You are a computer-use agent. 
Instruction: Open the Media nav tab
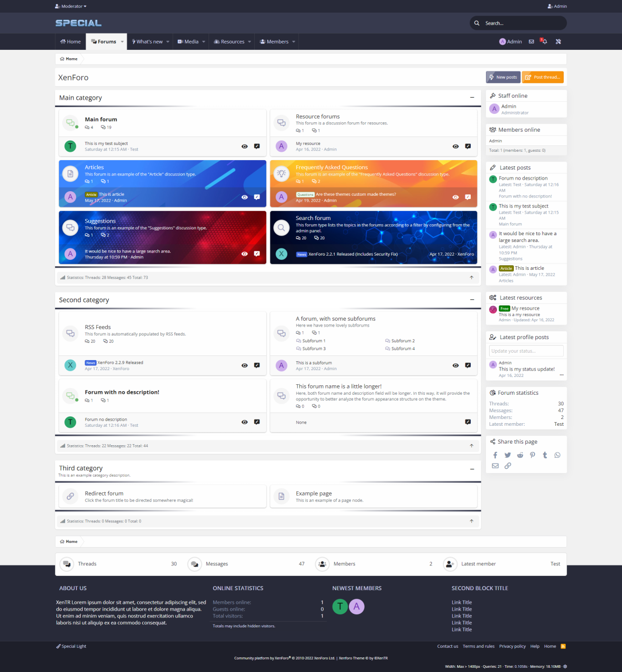(188, 41)
